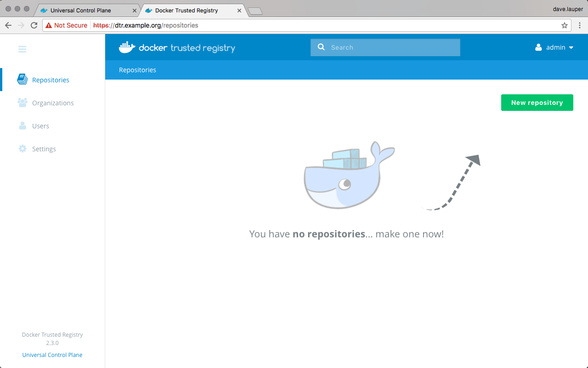Click the Organizations group icon

tap(22, 103)
